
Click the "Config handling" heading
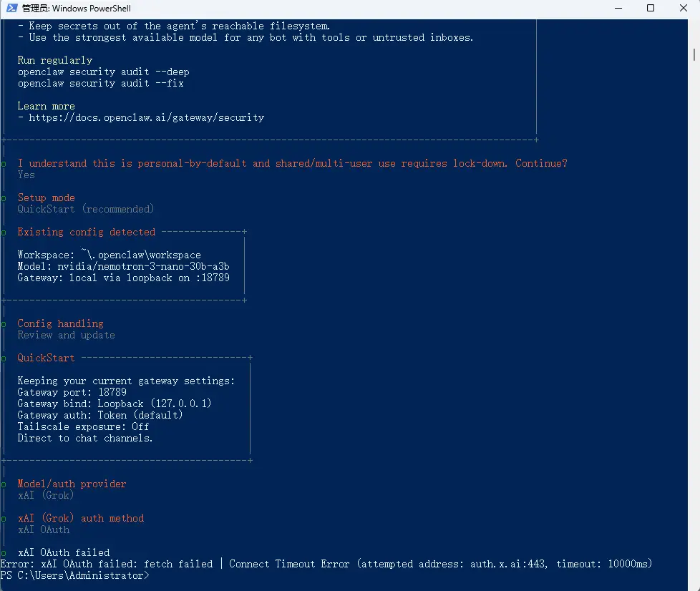click(x=60, y=323)
